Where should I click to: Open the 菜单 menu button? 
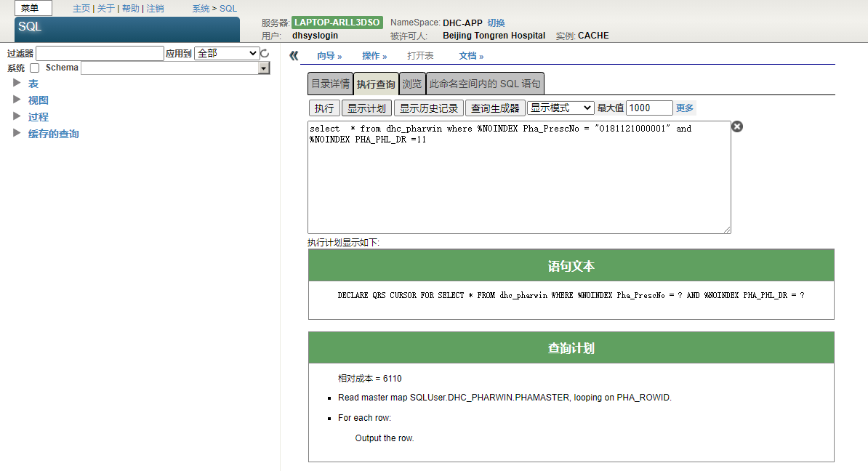33,9
